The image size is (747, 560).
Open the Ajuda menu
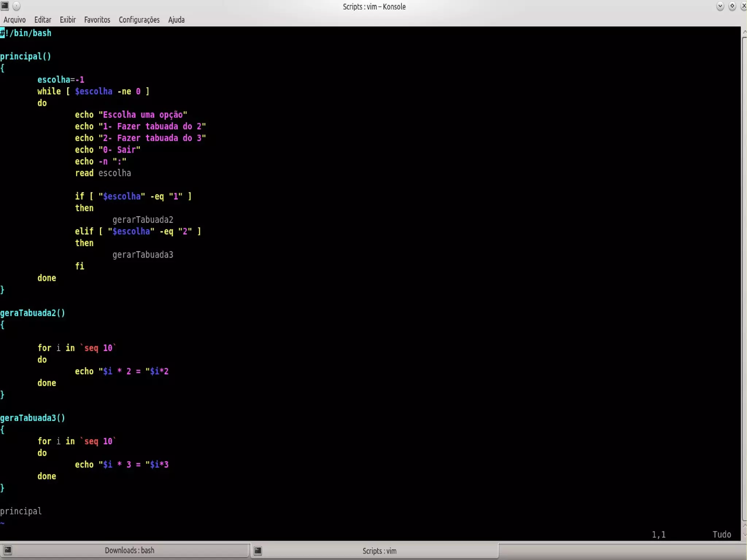click(x=176, y=20)
